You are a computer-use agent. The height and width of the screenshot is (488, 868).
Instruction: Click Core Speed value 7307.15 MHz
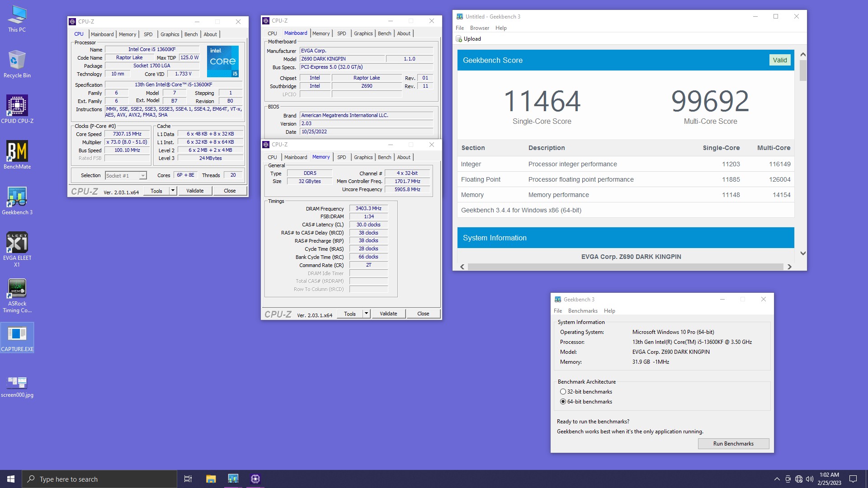[x=127, y=134]
